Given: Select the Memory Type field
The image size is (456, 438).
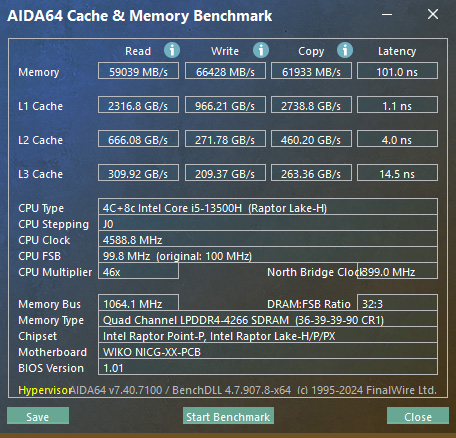Looking at the screenshot, I should pos(268,319).
